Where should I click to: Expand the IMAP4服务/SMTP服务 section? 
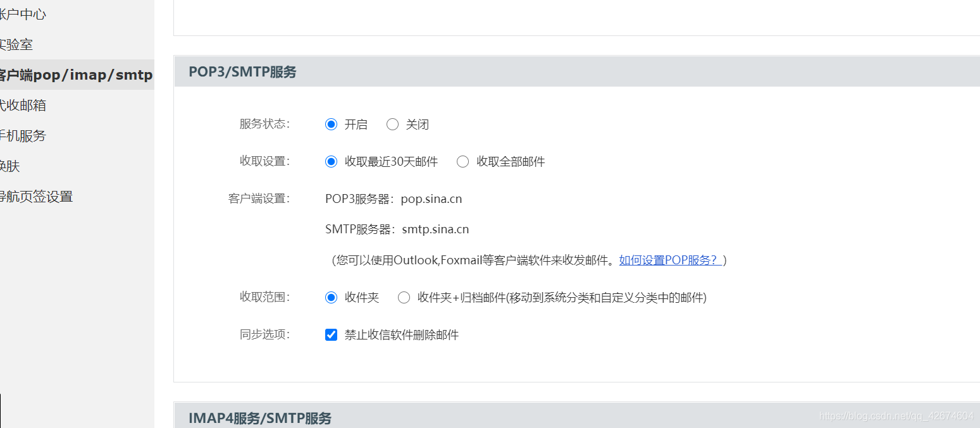259,419
